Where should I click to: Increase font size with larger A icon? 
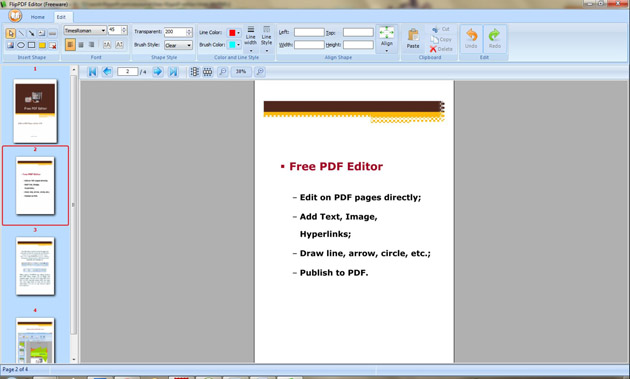[107, 45]
